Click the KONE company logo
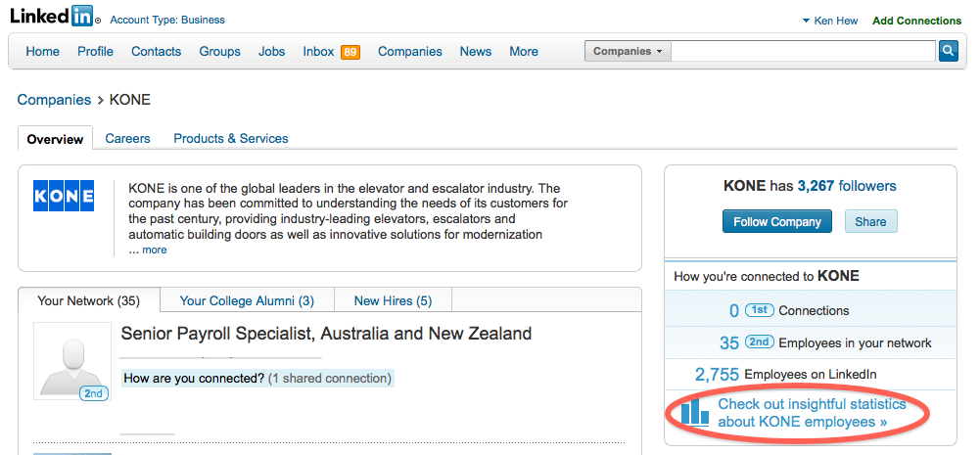Viewport: 980px width, 455px height. (x=64, y=196)
